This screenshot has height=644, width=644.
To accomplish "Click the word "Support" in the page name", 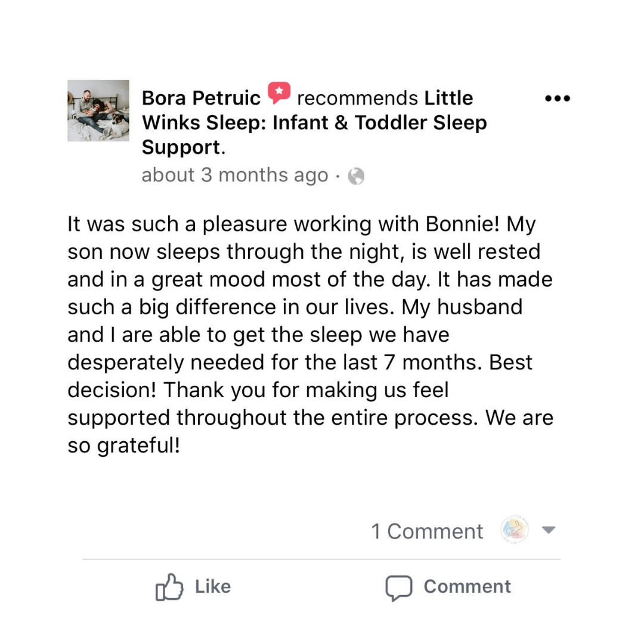I will [x=181, y=147].
